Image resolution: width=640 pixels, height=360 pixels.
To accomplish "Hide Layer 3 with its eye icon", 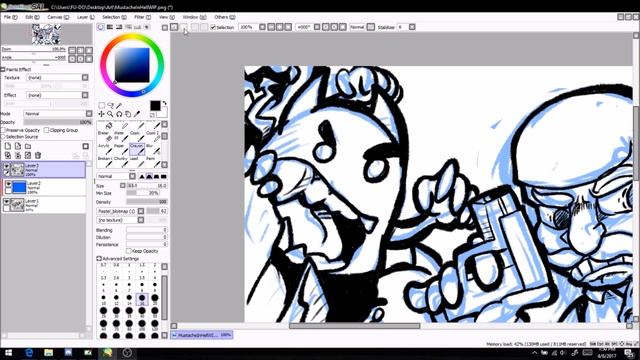I will [x=7, y=166].
